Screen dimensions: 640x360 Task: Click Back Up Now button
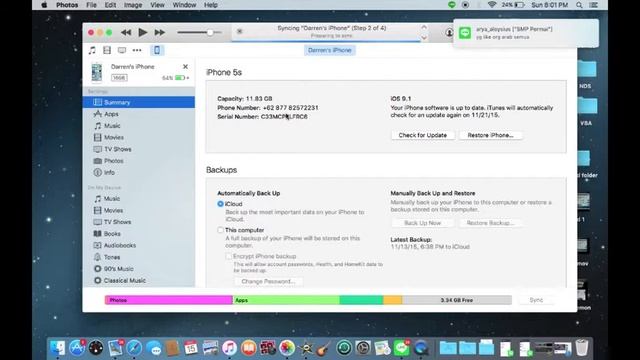click(422, 223)
